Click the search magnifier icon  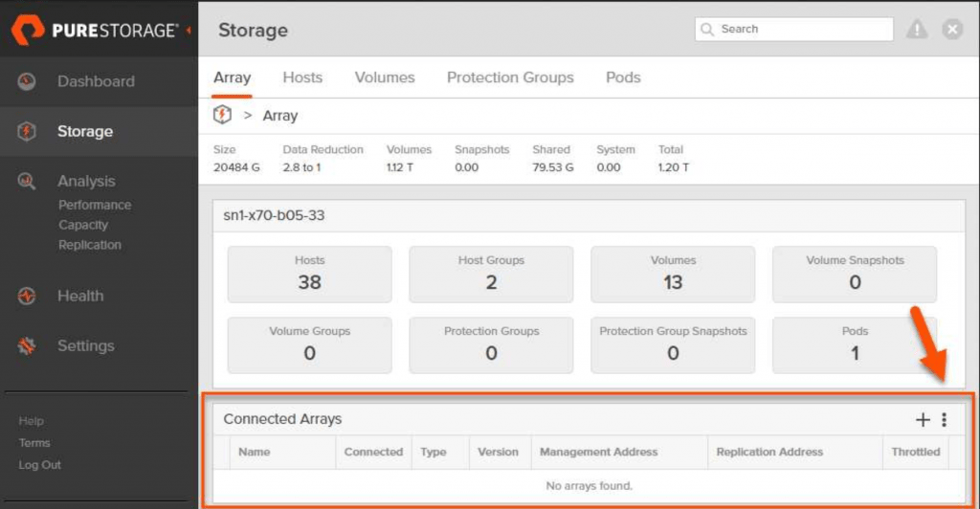(707, 30)
